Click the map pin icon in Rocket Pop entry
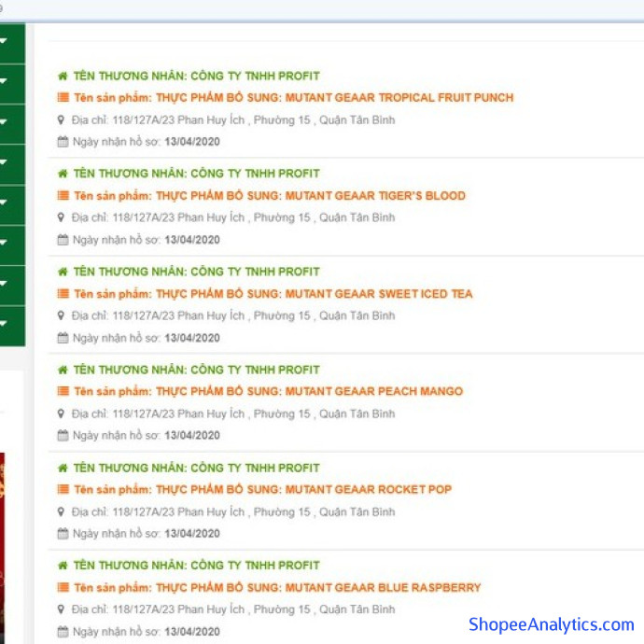 point(63,511)
